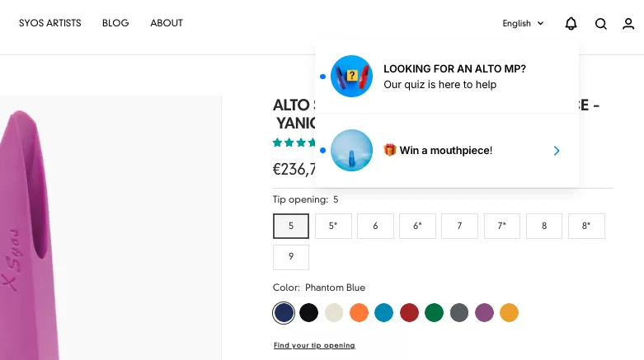This screenshot has height=360, width=644.
Task: Click the alto mouthpiece quiz icon
Action: coord(351,76)
